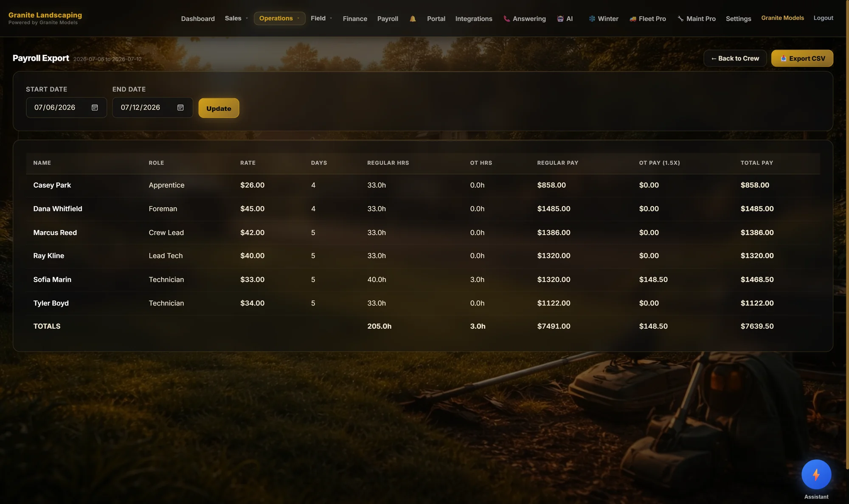Click the phone icon beside Answering

[506, 19]
